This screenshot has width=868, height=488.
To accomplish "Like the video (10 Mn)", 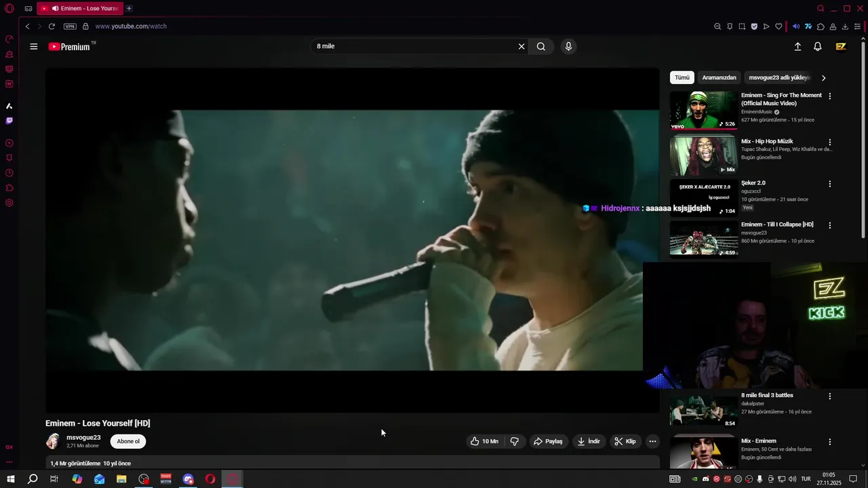I will (484, 441).
